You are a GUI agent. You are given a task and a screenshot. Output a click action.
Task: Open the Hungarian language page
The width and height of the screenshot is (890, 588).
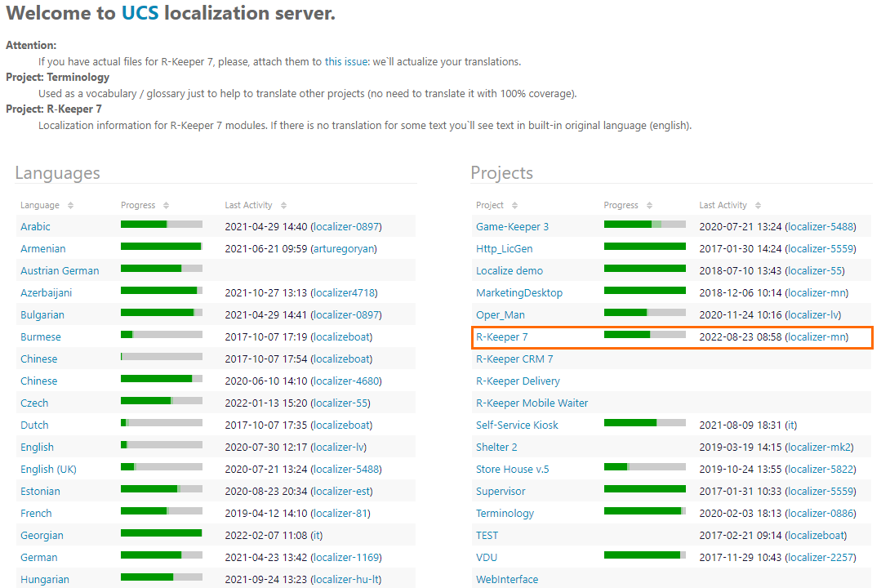(45, 580)
